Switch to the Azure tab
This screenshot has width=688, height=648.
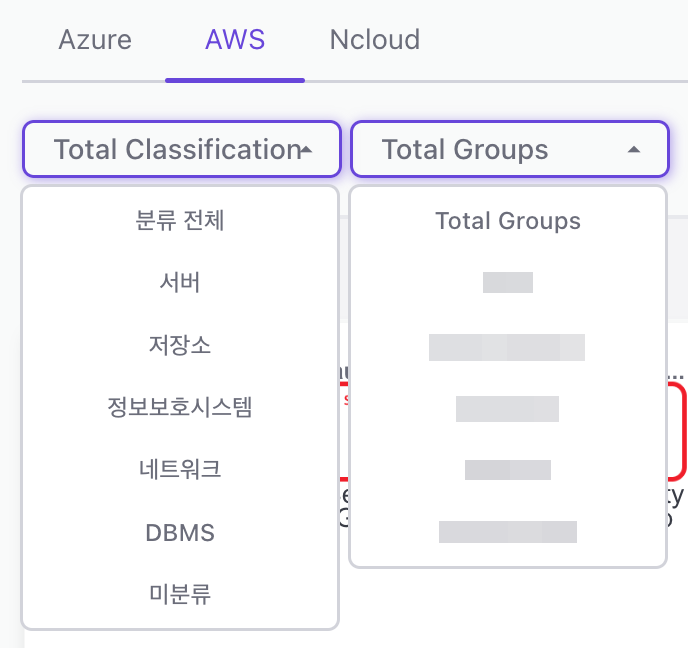[x=95, y=41]
